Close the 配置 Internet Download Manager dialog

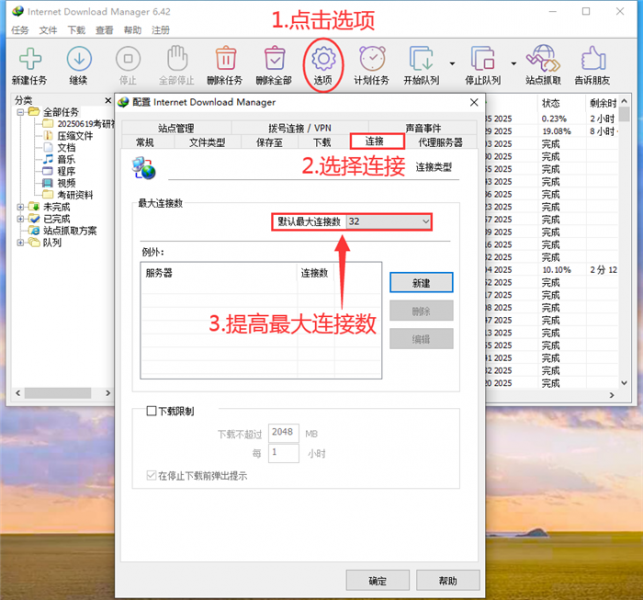(474, 102)
